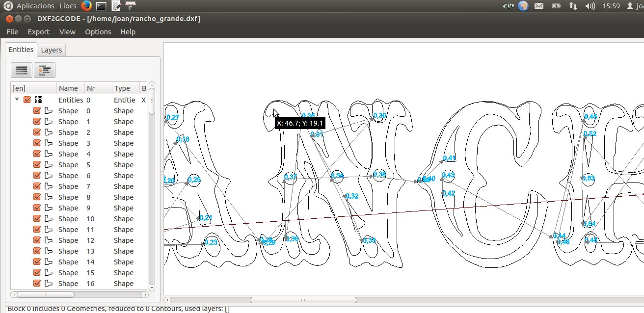The width and height of the screenshot is (644, 313).
Task: Collapse the Entities tree root node
Action: (x=17, y=100)
